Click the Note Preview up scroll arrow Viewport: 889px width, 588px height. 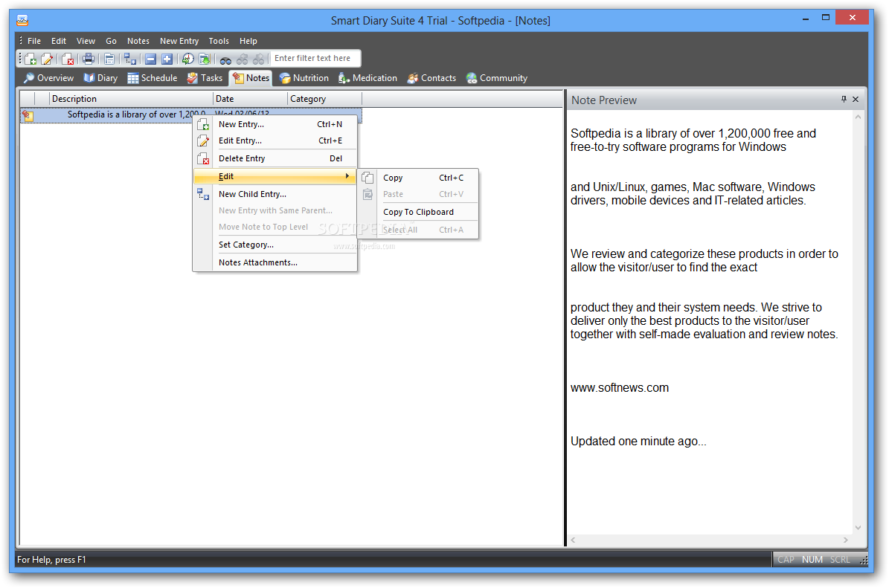point(858,117)
